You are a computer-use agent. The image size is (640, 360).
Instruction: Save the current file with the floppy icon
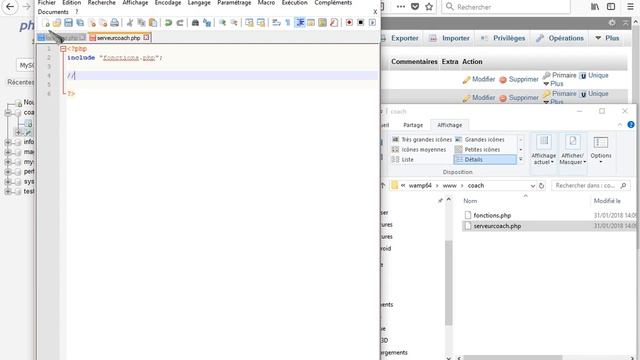68,23
